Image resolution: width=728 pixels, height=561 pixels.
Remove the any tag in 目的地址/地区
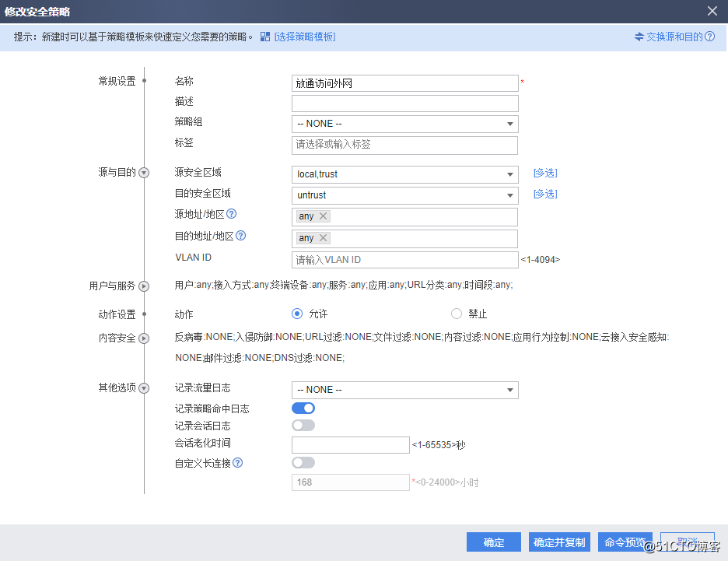coord(323,238)
